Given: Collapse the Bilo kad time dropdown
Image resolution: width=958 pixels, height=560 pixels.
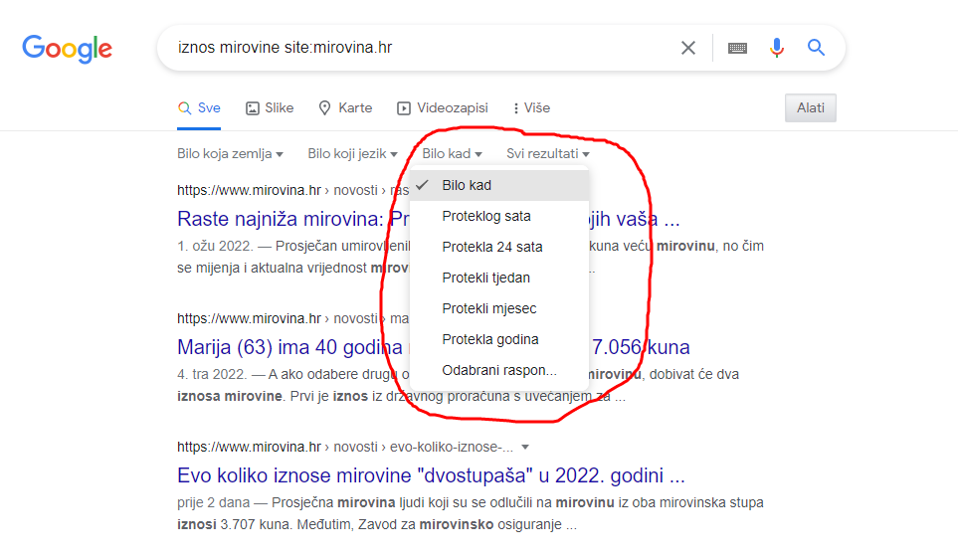Looking at the screenshot, I should click(452, 154).
